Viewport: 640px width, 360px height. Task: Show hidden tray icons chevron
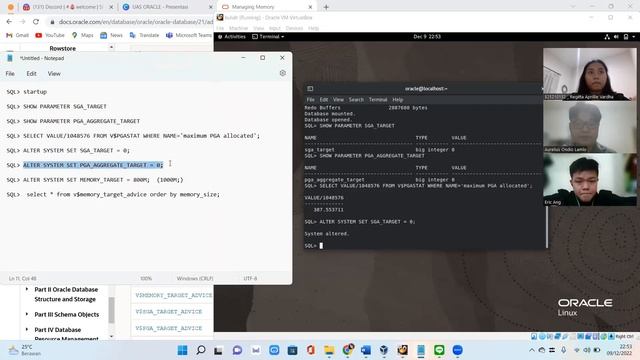coord(531,350)
